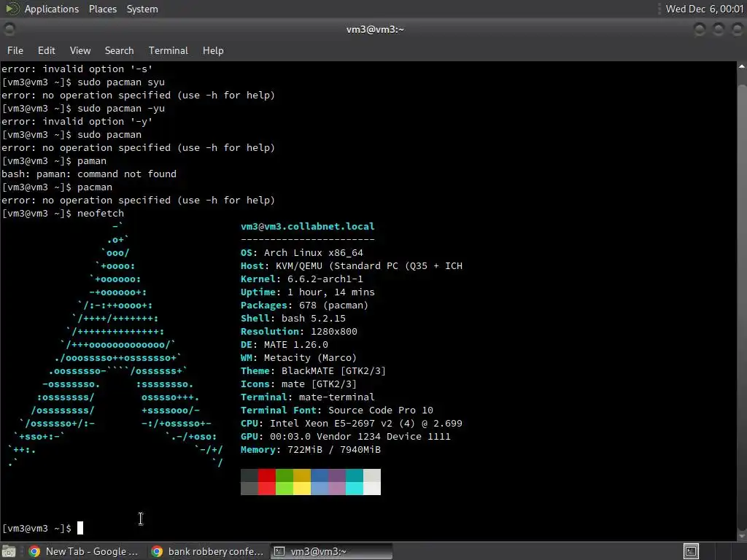The image size is (747, 560).
Task: Click Chrome icon of New Tab taskbar entry
Action: [34, 551]
